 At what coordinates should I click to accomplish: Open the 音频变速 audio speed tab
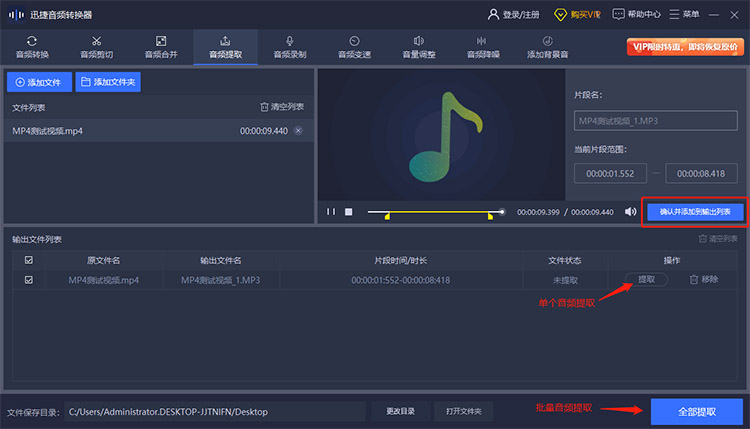[354, 47]
